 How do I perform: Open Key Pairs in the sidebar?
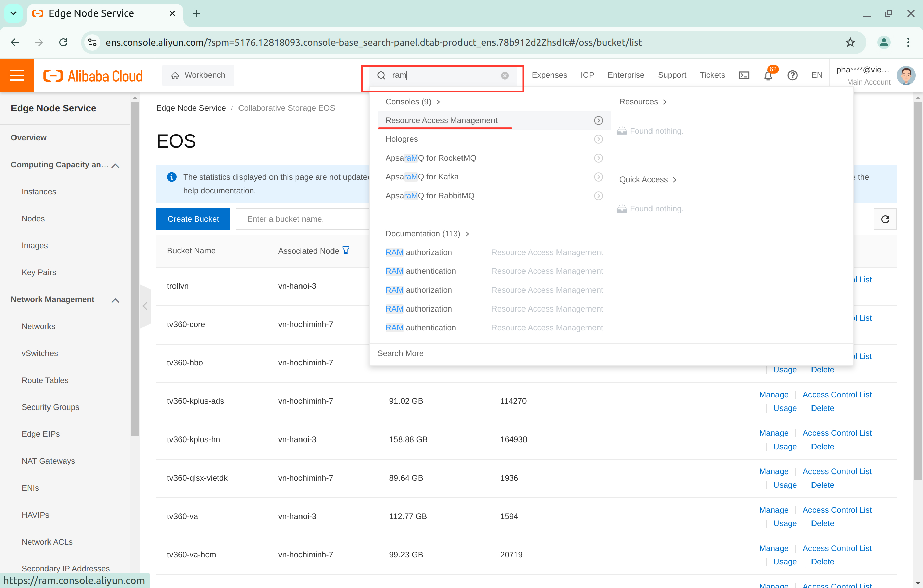39,272
